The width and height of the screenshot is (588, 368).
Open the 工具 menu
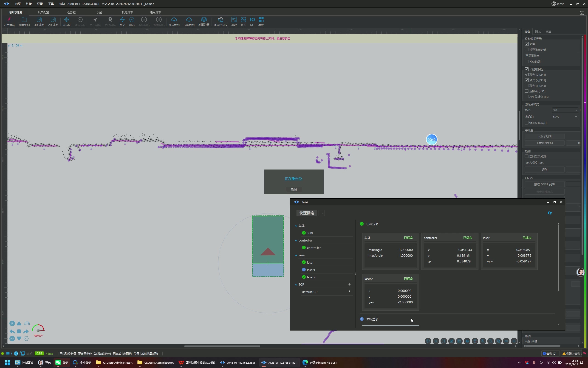pyautogui.click(x=51, y=4)
